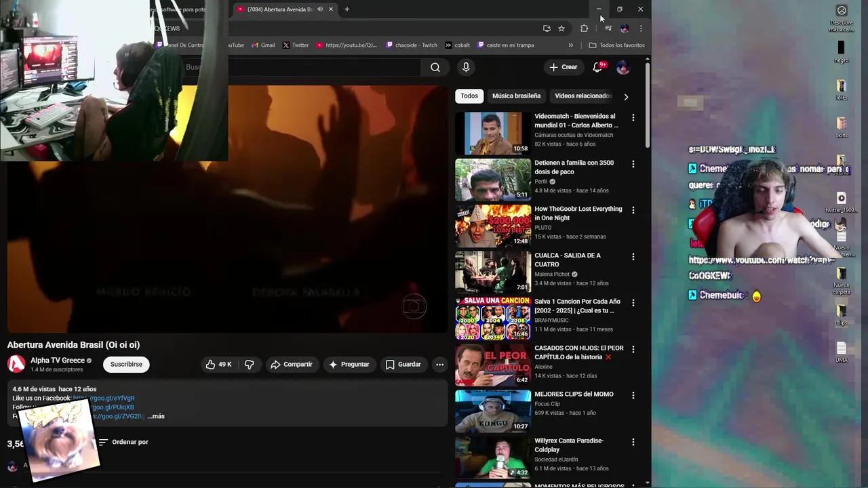Mute the YouTube tab audio icon
The image size is (868, 488).
coord(320,9)
